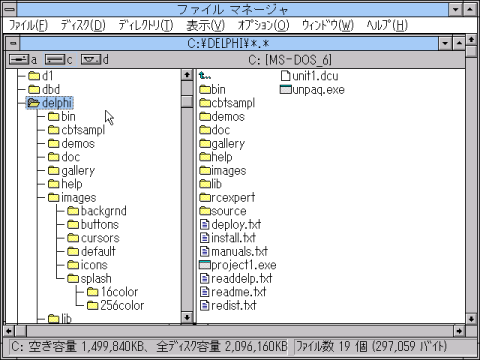Select source folder in file list
480x360 pixels.
[x=223, y=211]
